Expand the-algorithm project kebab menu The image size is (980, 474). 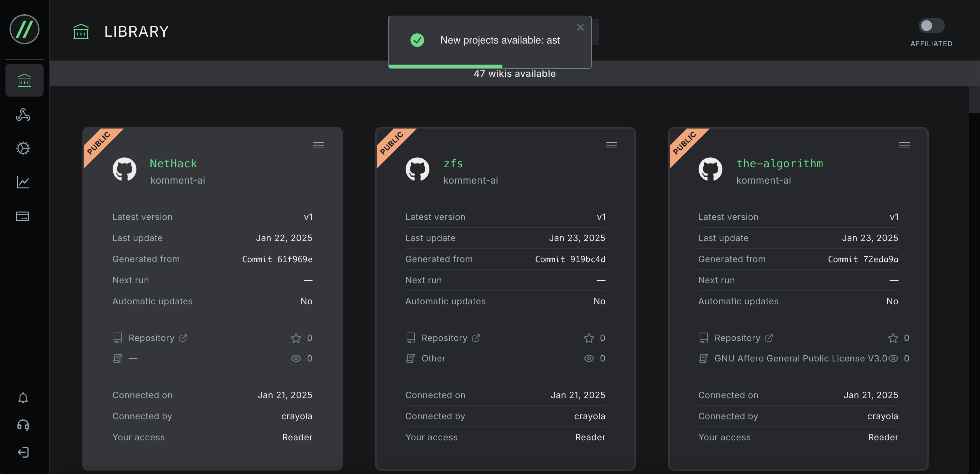905,145
